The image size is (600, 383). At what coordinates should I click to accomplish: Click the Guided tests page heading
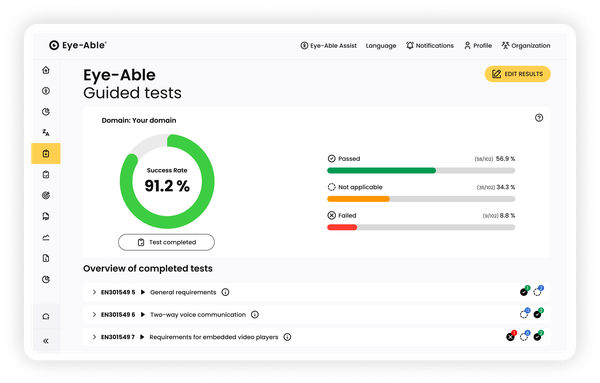pyautogui.click(x=132, y=93)
